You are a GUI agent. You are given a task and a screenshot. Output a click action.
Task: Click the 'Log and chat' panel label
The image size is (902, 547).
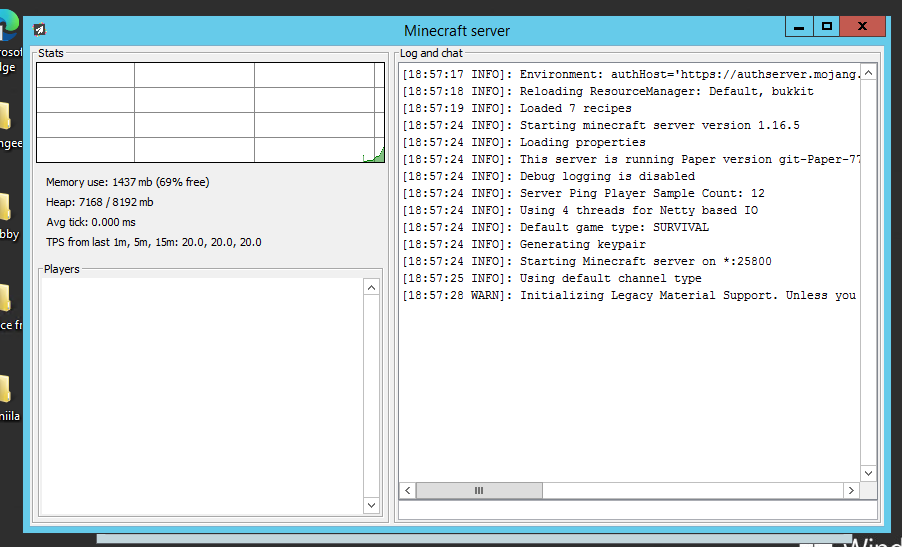pyautogui.click(x=431, y=53)
